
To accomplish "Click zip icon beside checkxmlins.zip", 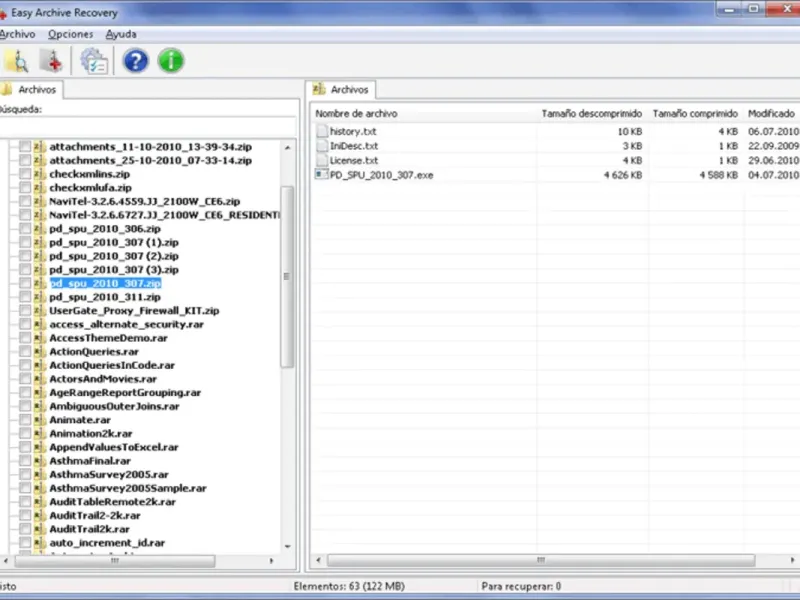I will coord(40,174).
